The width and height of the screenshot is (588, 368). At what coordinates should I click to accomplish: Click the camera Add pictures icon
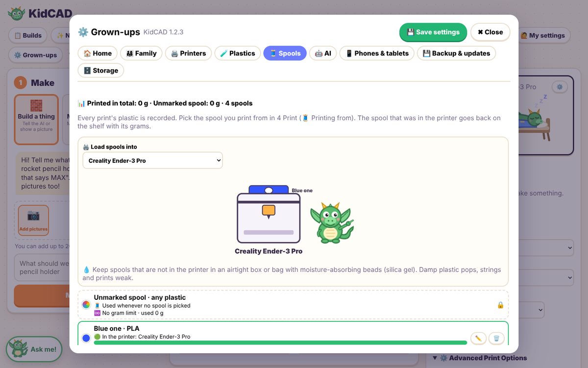33,220
